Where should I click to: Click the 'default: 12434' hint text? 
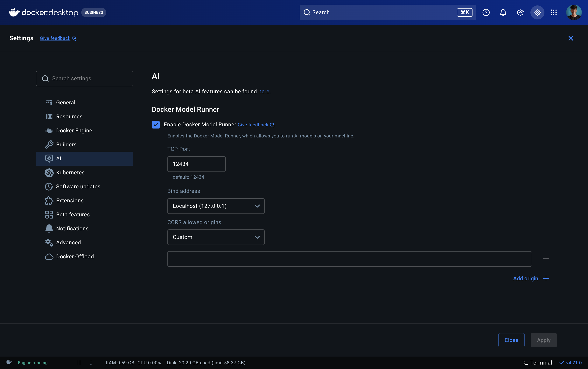(x=188, y=177)
